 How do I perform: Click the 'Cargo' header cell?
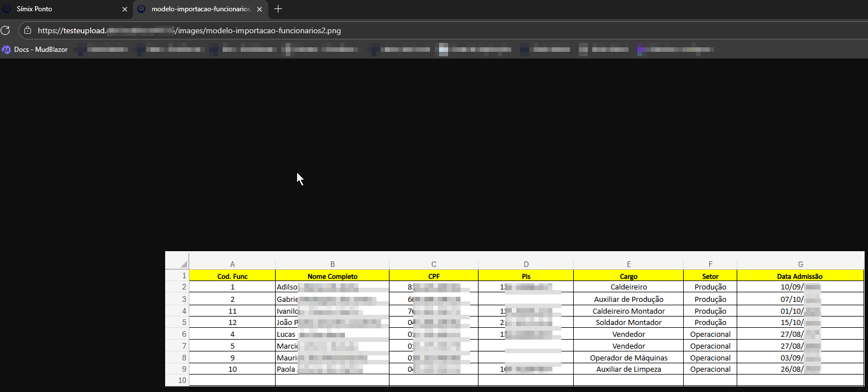click(628, 276)
